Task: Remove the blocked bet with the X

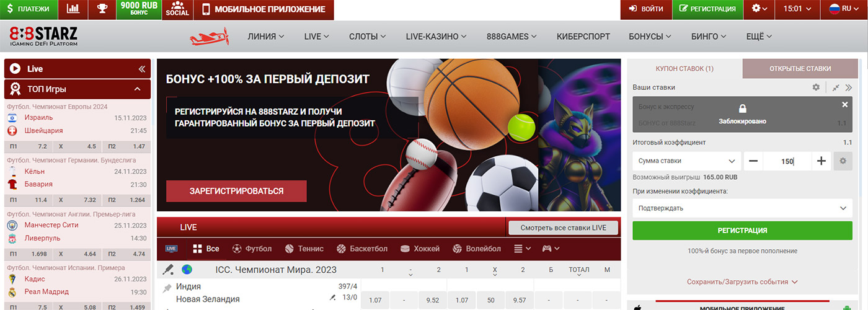Action: [844, 105]
